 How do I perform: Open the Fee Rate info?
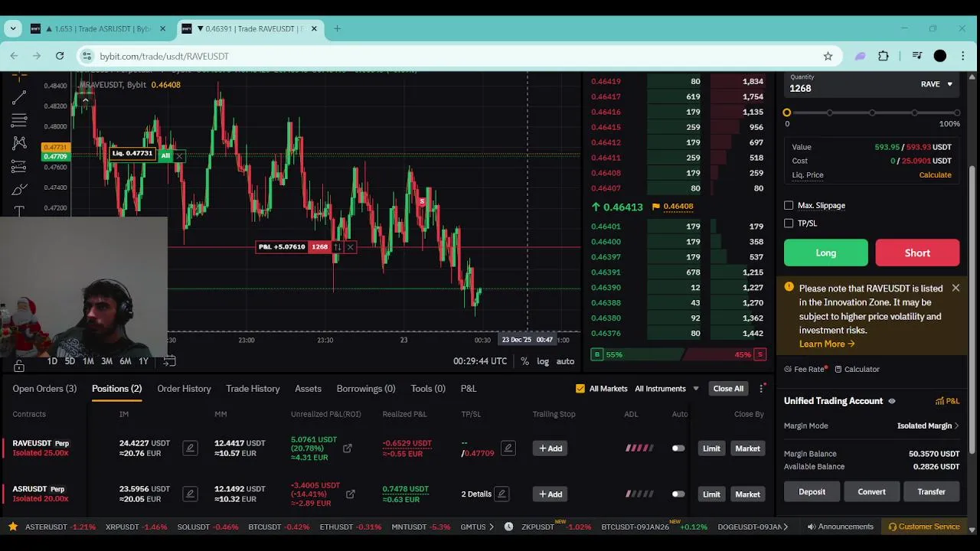click(x=805, y=369)
